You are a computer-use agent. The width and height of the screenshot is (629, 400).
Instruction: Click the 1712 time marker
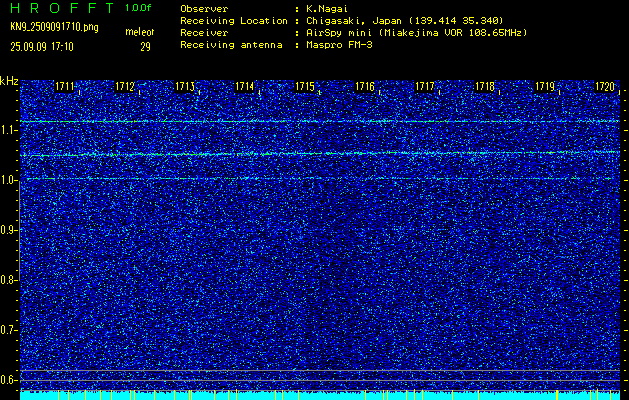(x=124, y=86)
